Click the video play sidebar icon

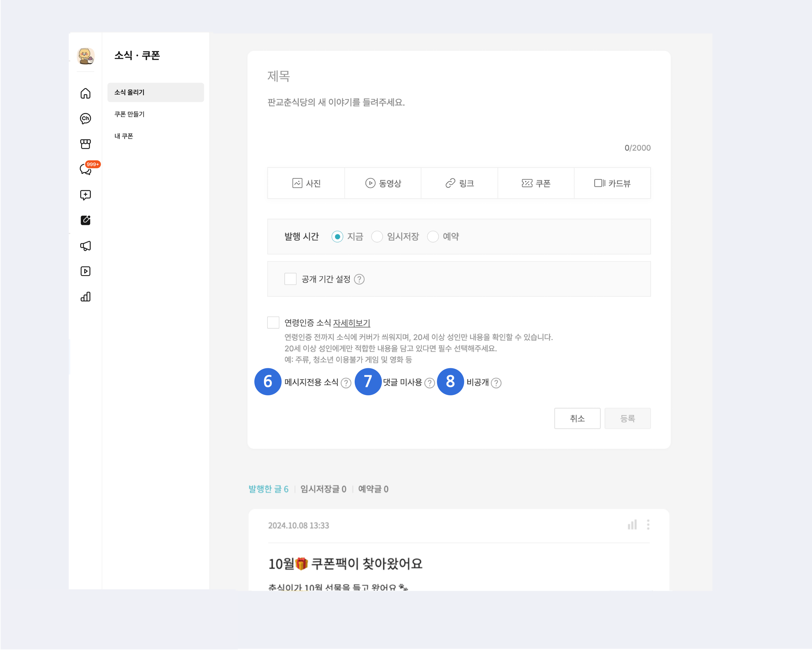(x=86, y=271)
